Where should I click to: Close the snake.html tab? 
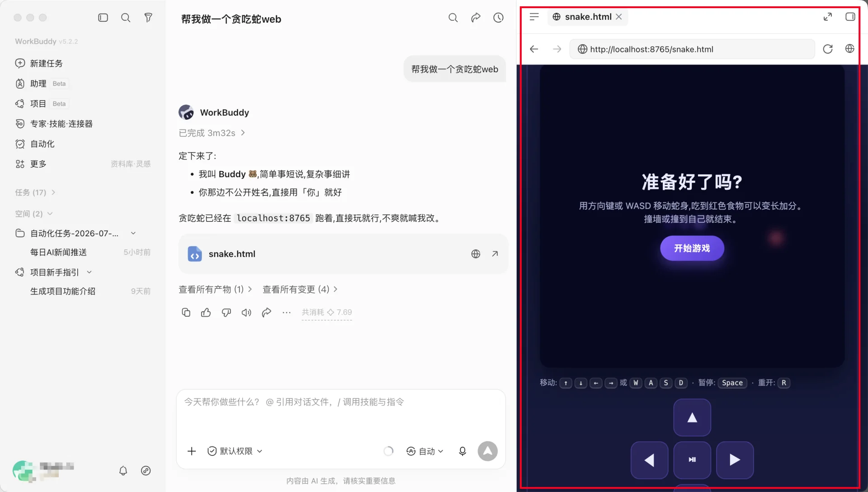[619, 17]
